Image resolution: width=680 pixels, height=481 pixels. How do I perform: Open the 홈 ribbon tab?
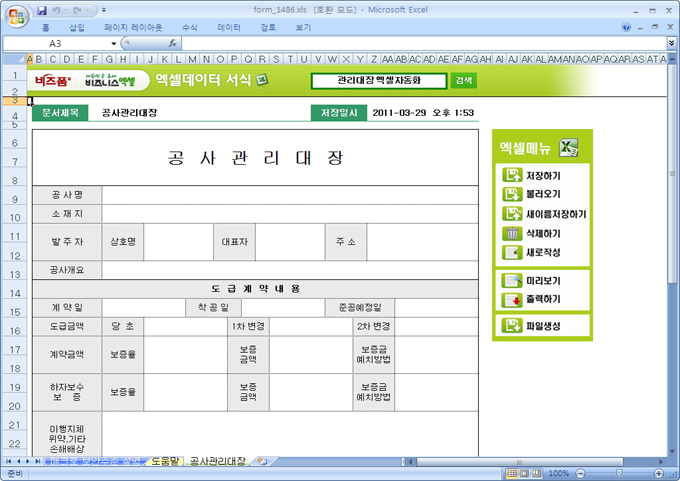click(x=46, y=28)
